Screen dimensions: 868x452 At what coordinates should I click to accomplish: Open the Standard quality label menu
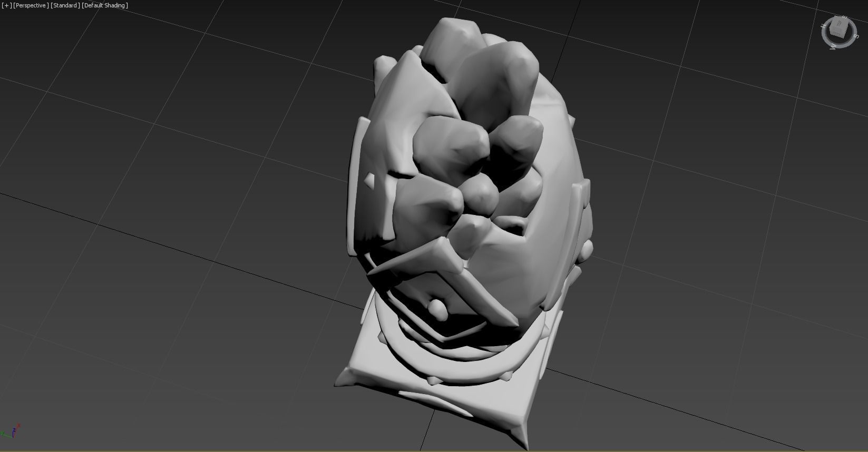pyautogui.click(x=65, y=5)
